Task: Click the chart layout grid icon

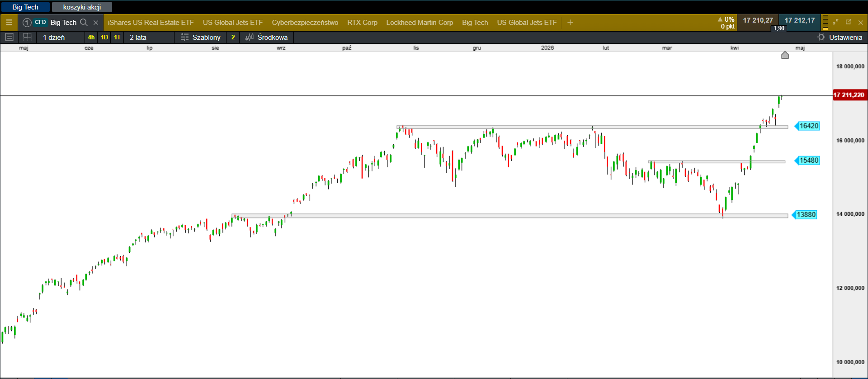Action: pyautogui.click(x=27, y=37)
